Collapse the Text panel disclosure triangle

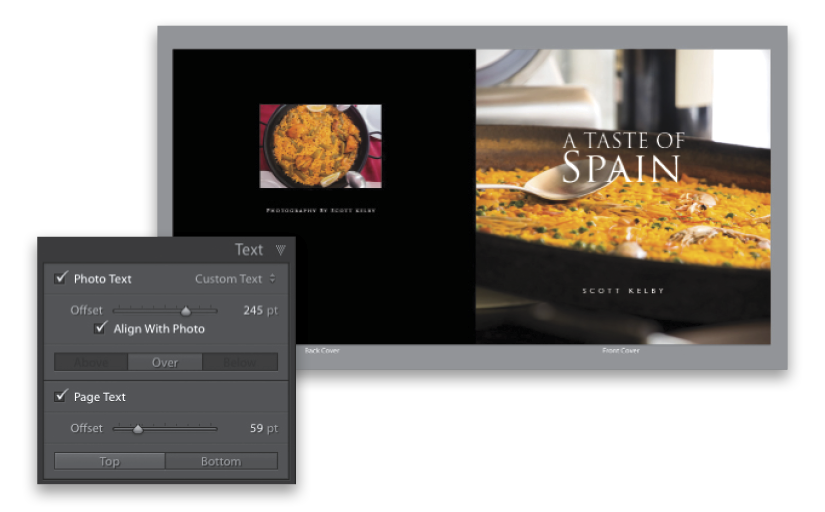coord(280,250)
